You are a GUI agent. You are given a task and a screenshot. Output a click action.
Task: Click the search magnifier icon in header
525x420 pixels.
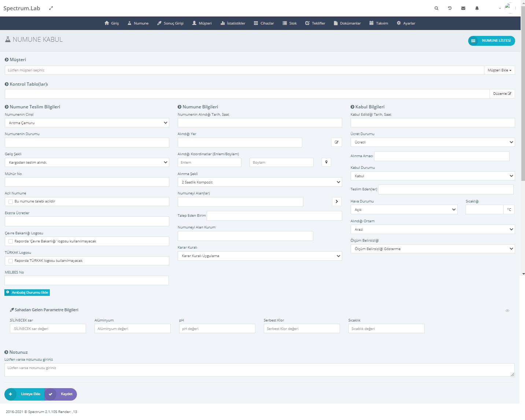[436, 8]
